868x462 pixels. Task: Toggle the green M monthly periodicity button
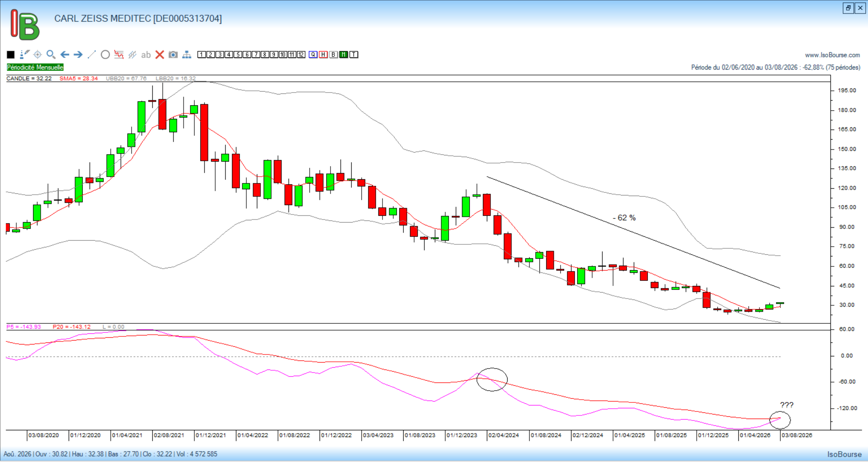tap(344, 55)
